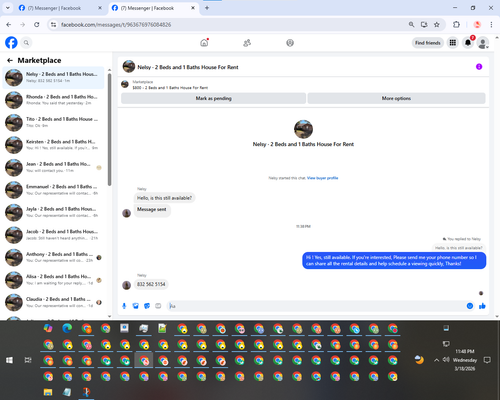This screenshot has width=500, height=400.
Task: Click the Nelsy chat header title
Action: point(188,67)
